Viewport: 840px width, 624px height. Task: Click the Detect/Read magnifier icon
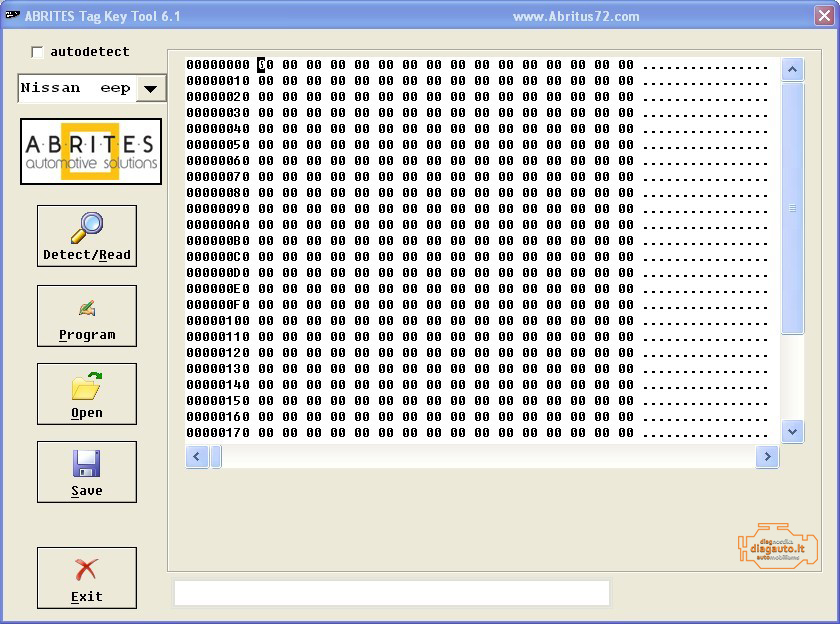[87, 228]
